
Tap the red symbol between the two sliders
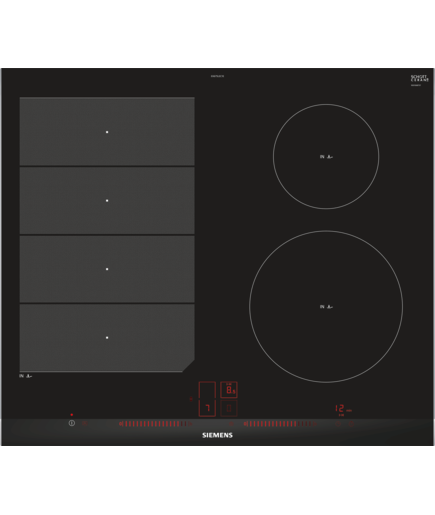[x=231, y=424]
